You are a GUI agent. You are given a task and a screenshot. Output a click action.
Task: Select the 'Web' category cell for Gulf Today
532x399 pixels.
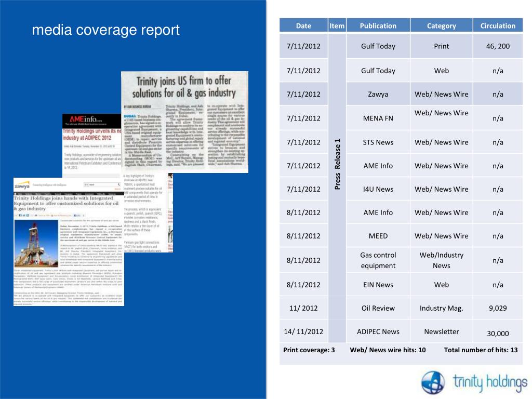(442, 71)
